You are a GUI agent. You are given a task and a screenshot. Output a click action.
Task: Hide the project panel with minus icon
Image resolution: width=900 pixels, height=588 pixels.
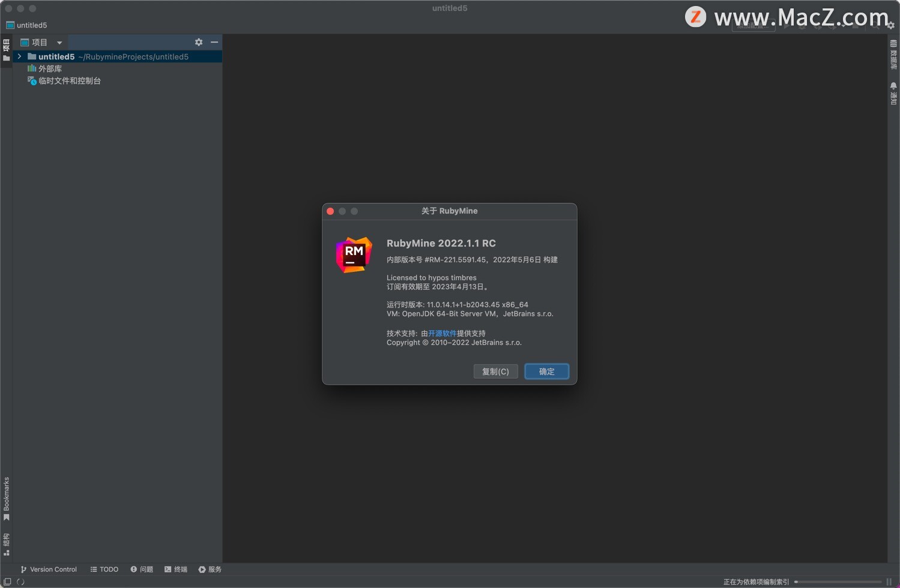click(214, 42)
